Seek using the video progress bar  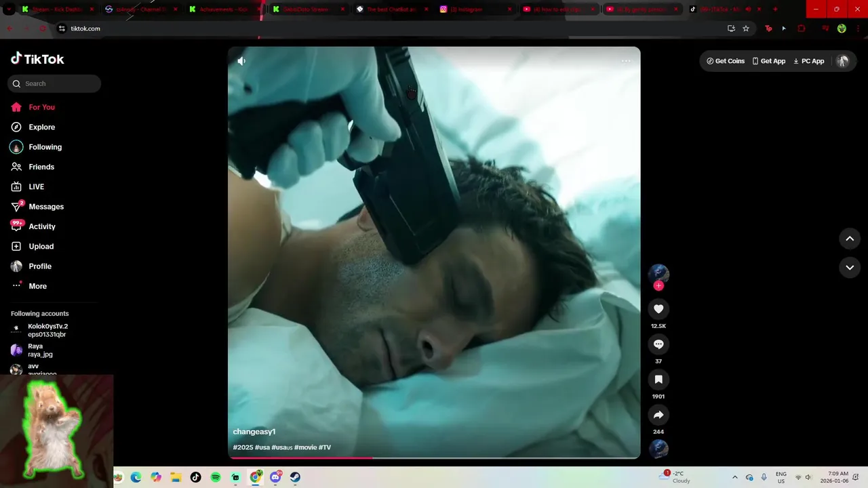coord(434,457)
